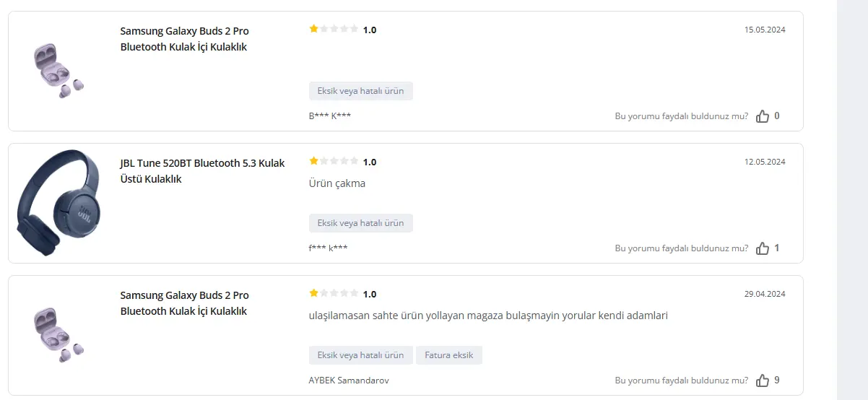Like the AYBEK Samandarov review

point(762,381)
